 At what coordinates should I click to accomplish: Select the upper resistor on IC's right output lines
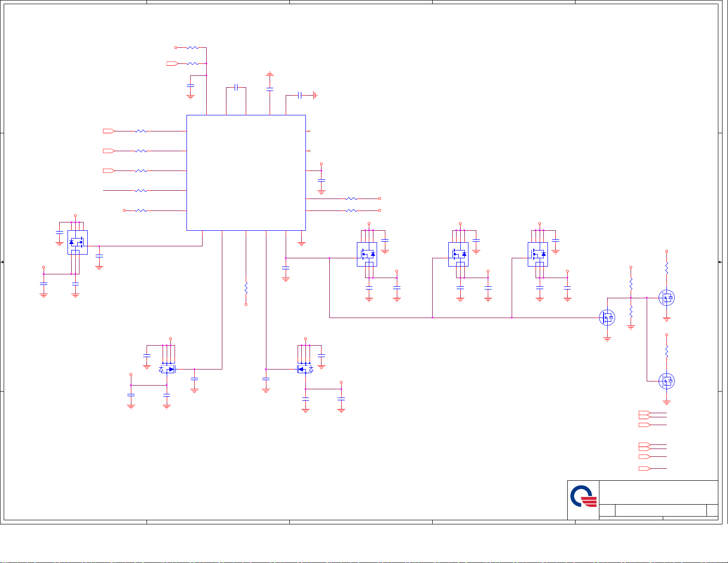pyautogui.click(x=351, y=199)
